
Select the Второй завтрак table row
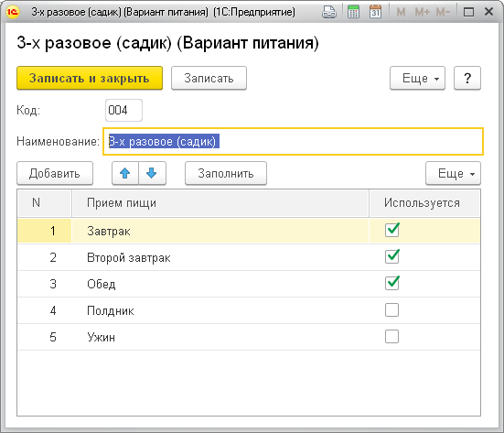pos(249,257)
